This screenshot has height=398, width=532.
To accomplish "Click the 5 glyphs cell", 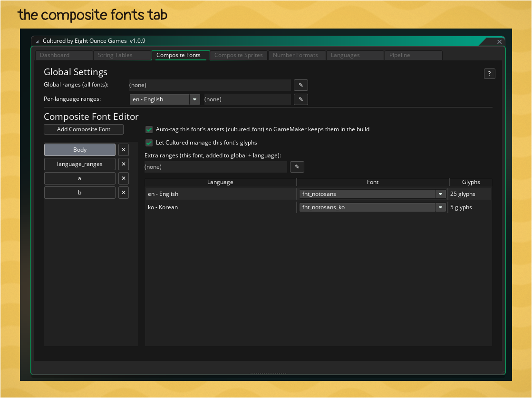I will tap(461, 207).
